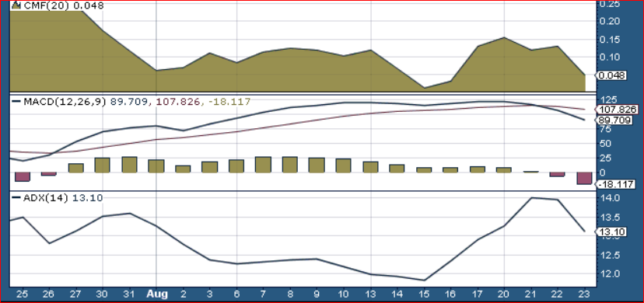Click the 0 MACD axis label

(603, 172)
